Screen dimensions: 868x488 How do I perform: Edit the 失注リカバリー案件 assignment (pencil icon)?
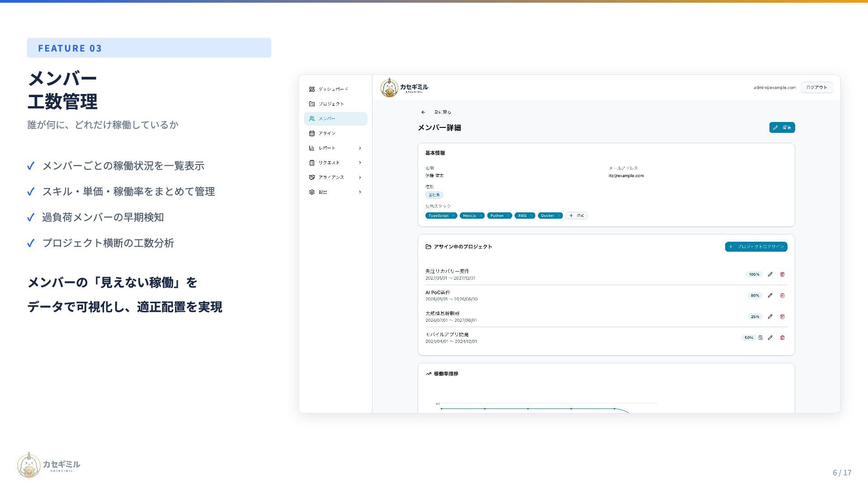770,274
